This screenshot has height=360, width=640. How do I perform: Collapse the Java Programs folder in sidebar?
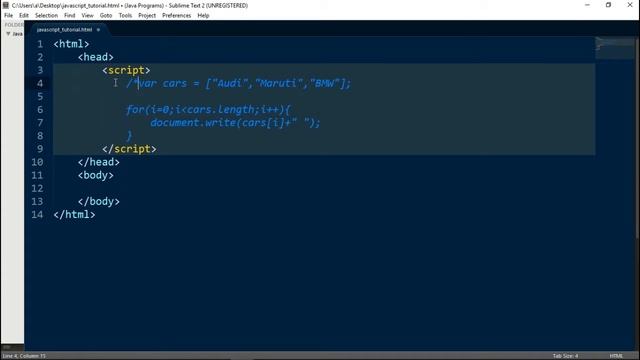8,34
